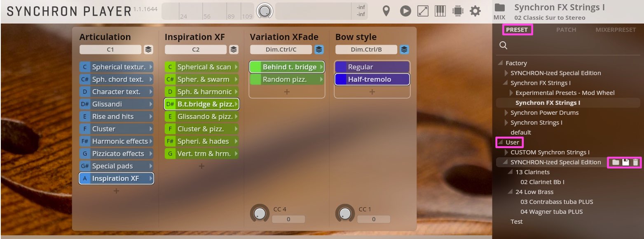Click the play button icon in header
The width and height of the screenshot is (644, 239).
[x=405, y=11]
